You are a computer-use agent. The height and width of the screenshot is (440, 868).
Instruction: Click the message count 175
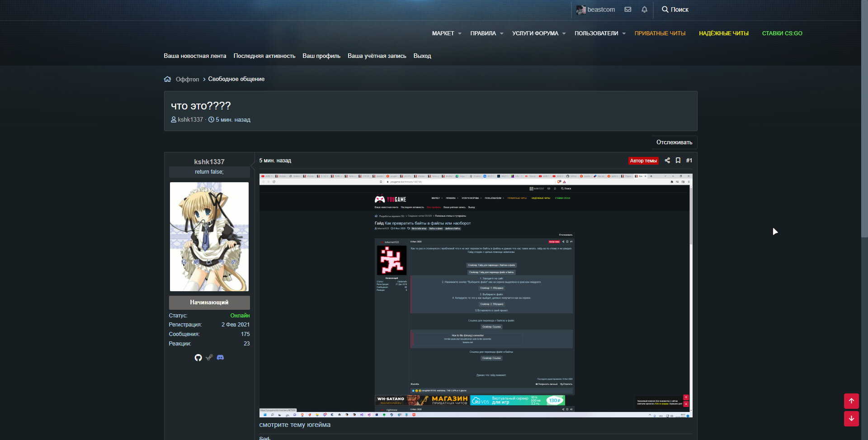tap(245, 334)
